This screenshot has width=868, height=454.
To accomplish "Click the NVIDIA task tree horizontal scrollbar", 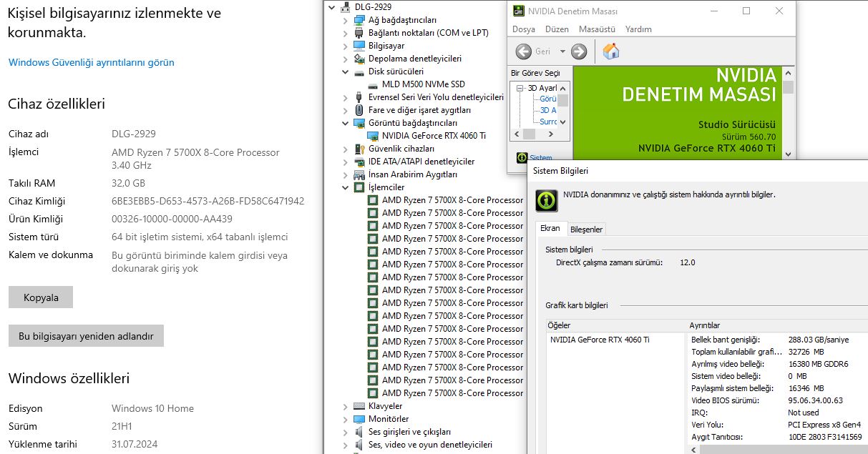I will click(x=535, y=134).
